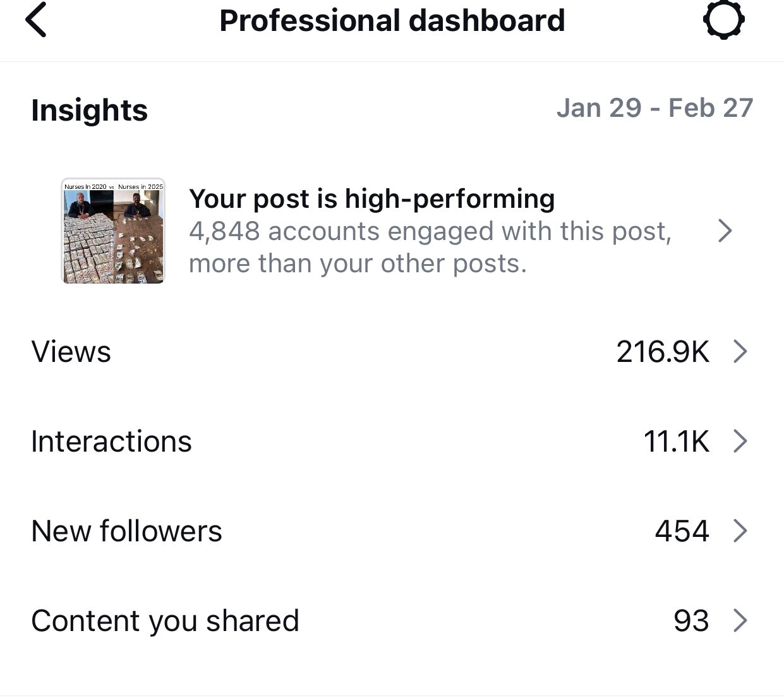Open the New followers row
784x698 pixels.
[x=392, y=531]
